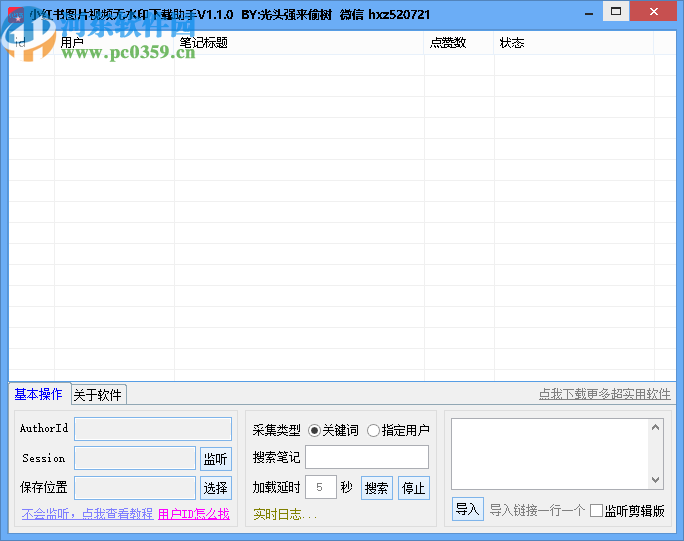The width and height of the screenshot is (684, 541).
Task: Click the 状态 column header
Action: pos(574,43)
